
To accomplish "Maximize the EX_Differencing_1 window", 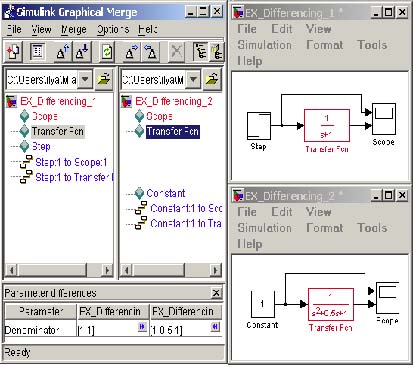I will (x=388, y=12).
